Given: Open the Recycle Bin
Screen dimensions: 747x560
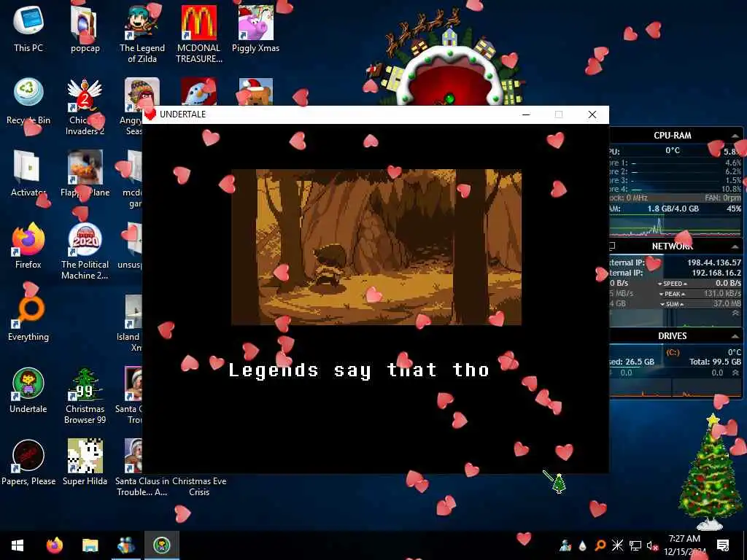Looking at the screenshot, I should pyautogui.click(x=28, y=101).
